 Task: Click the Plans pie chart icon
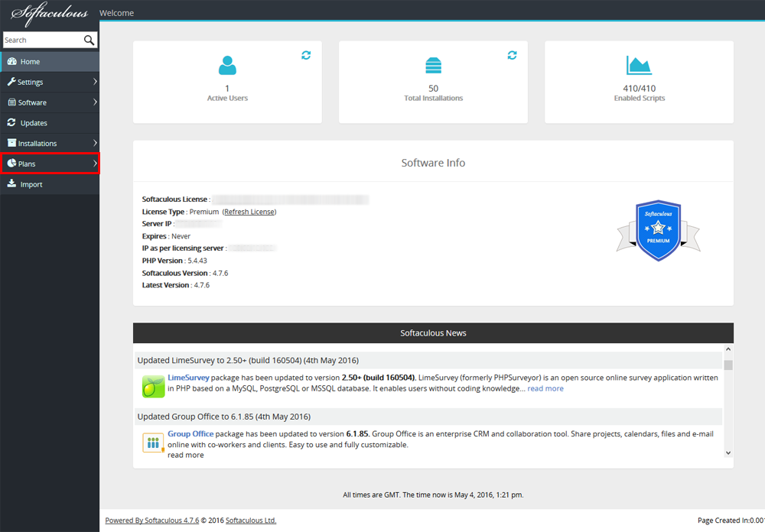coord(11,164)
